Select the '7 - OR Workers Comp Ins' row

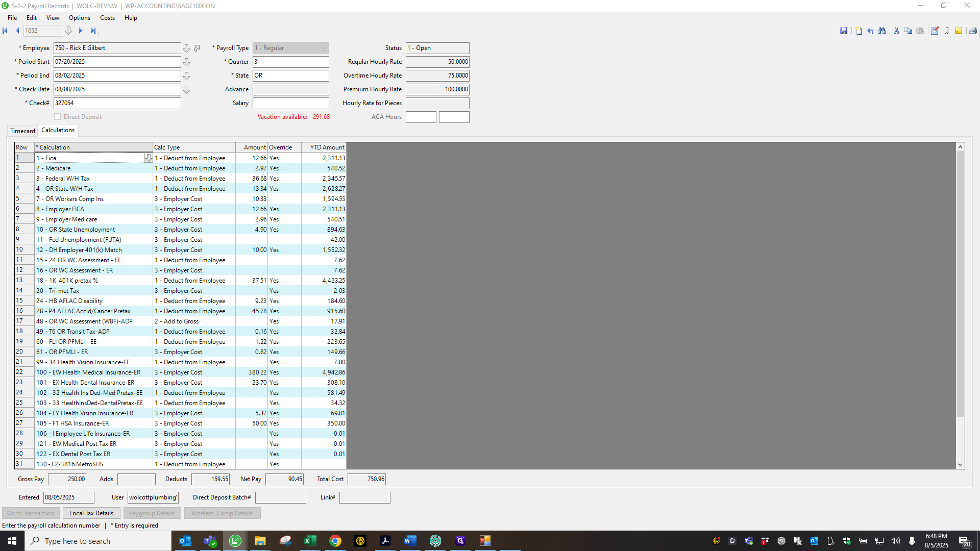tap(180, 199)
